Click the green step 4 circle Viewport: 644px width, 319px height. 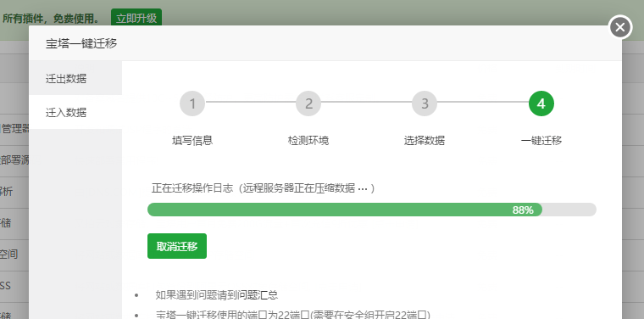(x=541, y=104)
